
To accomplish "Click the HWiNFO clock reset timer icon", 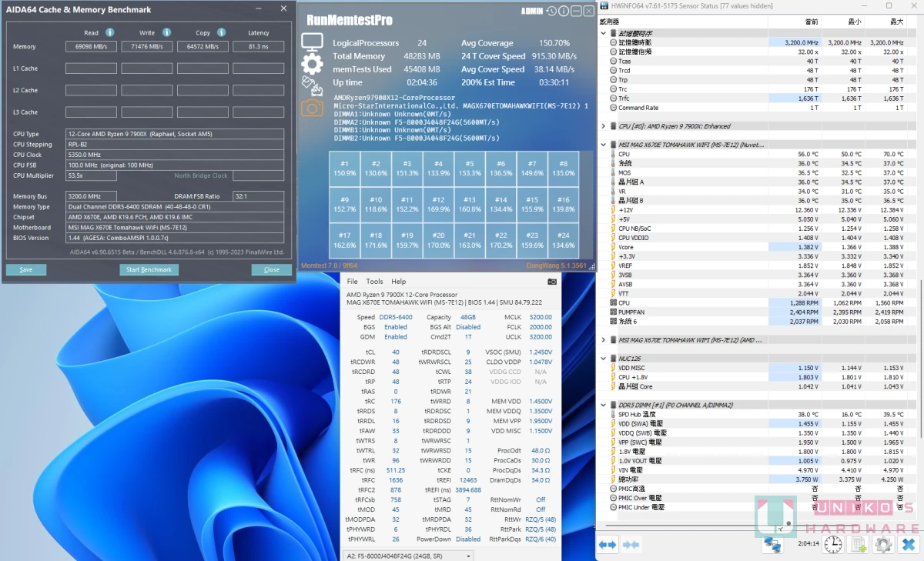I will click(833, 545).
